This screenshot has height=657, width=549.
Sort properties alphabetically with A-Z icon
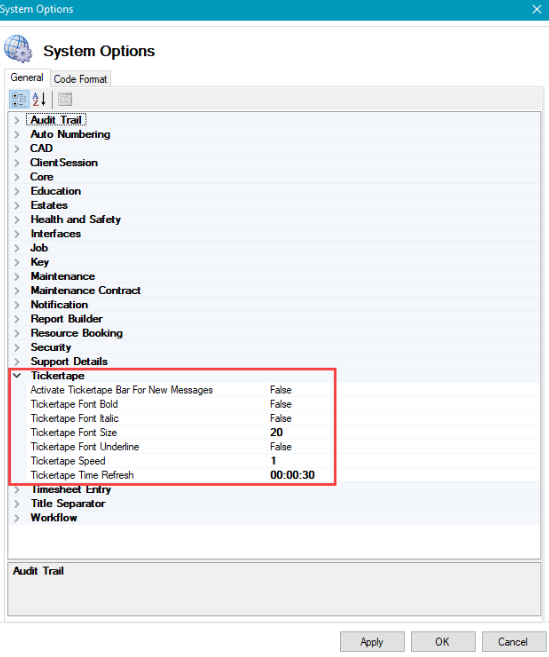(39, 100)
